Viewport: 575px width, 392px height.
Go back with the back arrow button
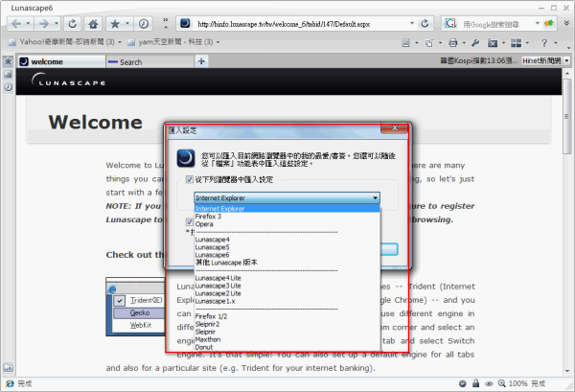16,24
